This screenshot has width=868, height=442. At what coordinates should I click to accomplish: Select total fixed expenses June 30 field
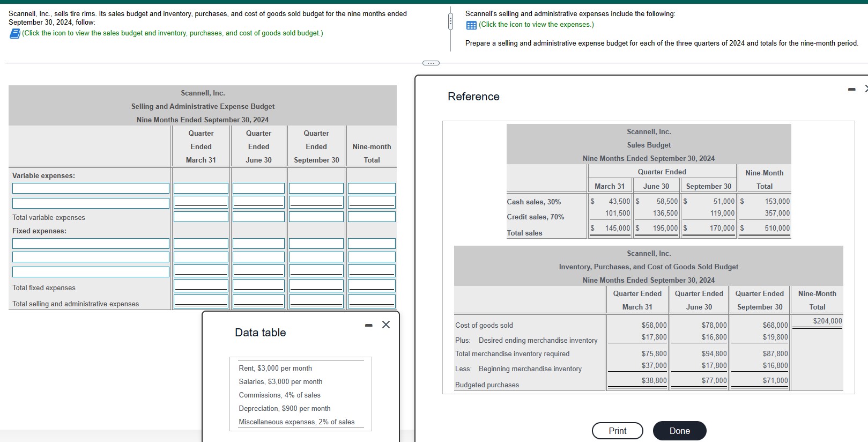(x=258, y=286)
